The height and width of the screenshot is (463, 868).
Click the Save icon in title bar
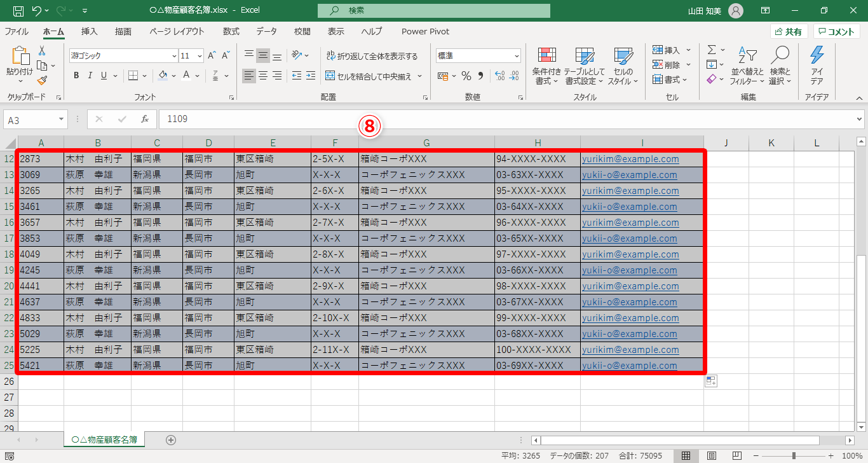tap(18, 11)
